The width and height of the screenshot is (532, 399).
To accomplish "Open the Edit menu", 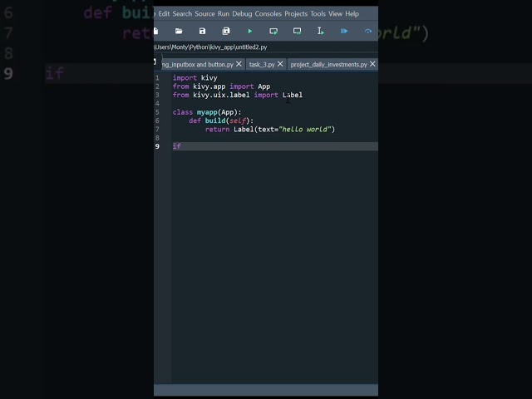I will (164, 14).
